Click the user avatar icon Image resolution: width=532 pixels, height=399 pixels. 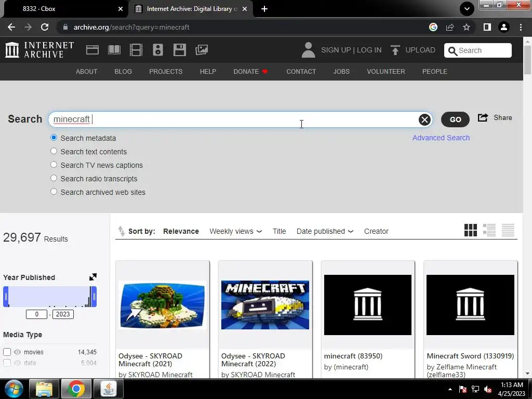(x=308, y=50)
